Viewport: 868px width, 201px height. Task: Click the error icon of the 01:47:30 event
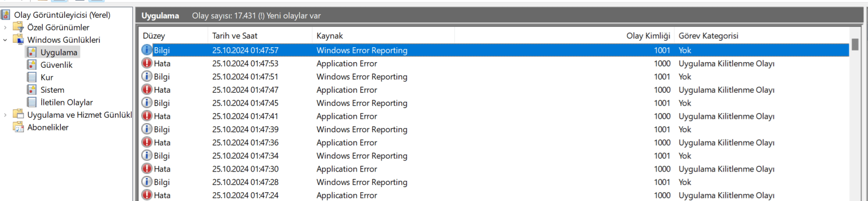(x=147, y=169)
